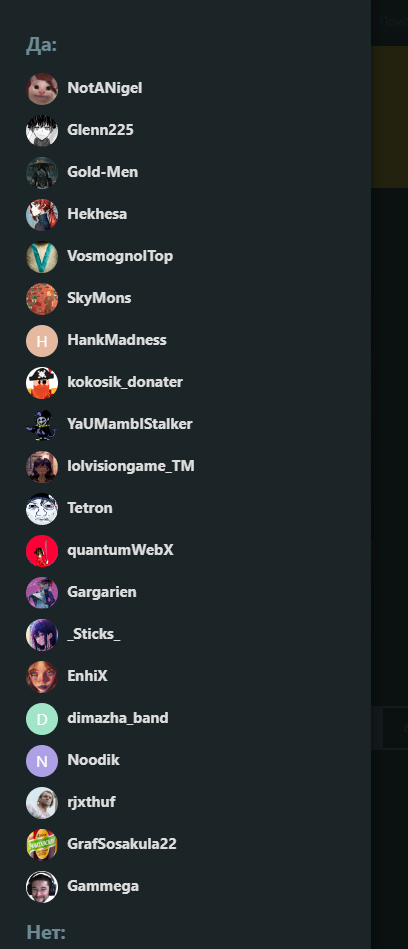This screenshot has height=949, width=408.
Task: Select the letter H avatar of HankMadness
Action: click(42, 341)
